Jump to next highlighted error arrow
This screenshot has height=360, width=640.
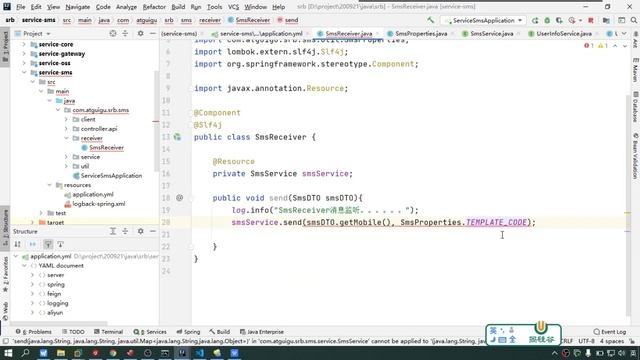pyautogui.click(x=625, y=46)
